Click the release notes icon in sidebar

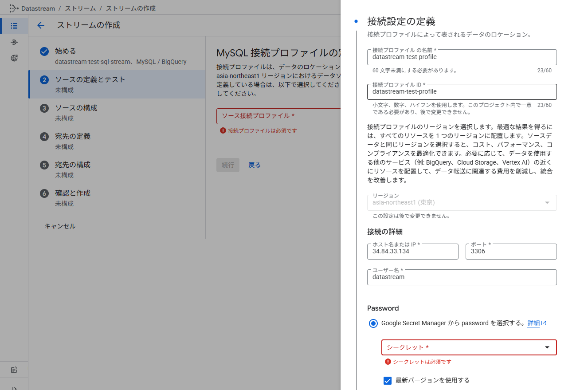click(14, 370)
